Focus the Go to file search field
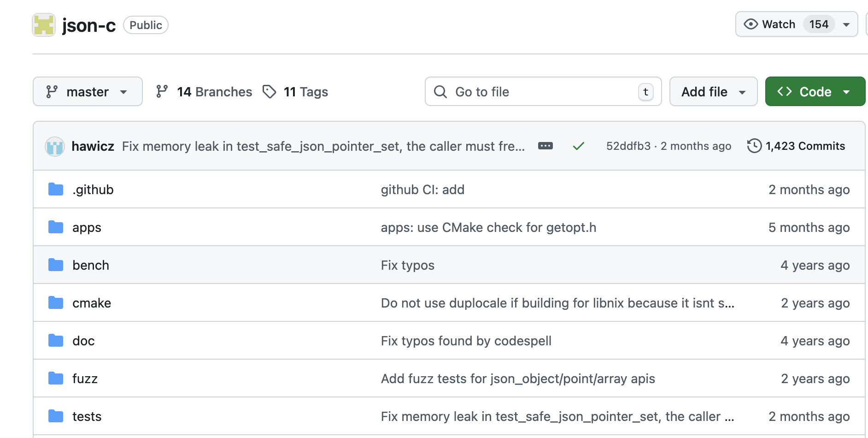The width and height of the screenshot is (868, 438). click(543, 91)
